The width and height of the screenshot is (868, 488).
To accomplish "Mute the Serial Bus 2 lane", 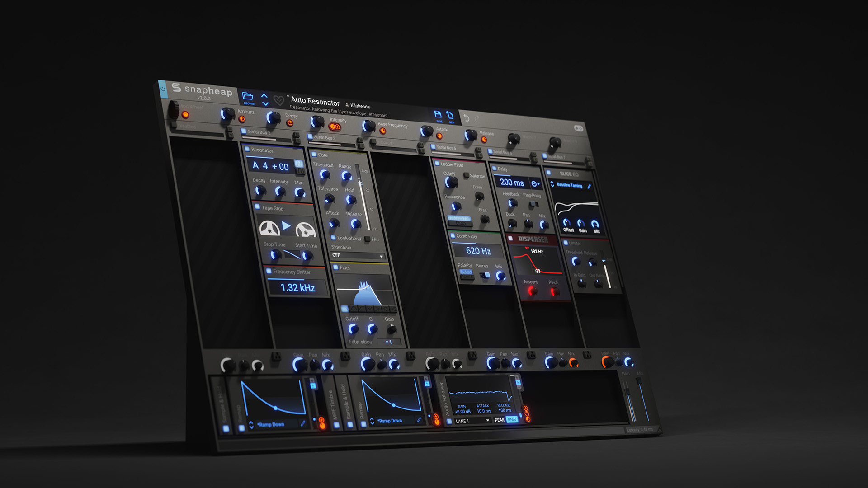I will pos(296,135).
